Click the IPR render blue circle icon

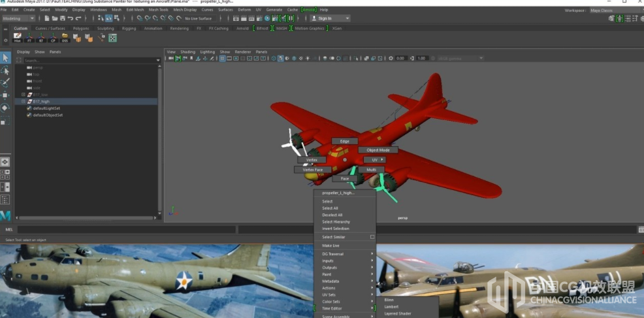coord(267,18)
